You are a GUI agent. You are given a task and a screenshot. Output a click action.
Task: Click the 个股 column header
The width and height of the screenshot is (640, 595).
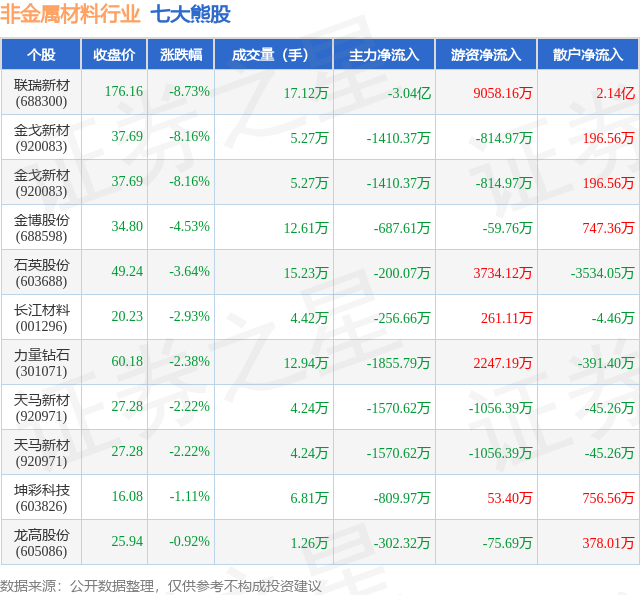point(41,54)
